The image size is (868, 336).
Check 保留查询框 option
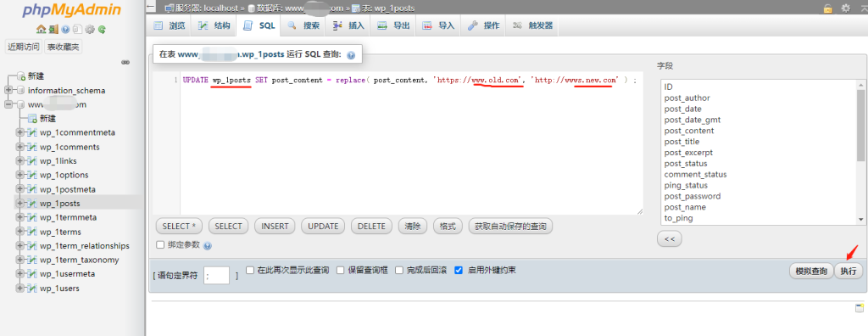point(341,270)
